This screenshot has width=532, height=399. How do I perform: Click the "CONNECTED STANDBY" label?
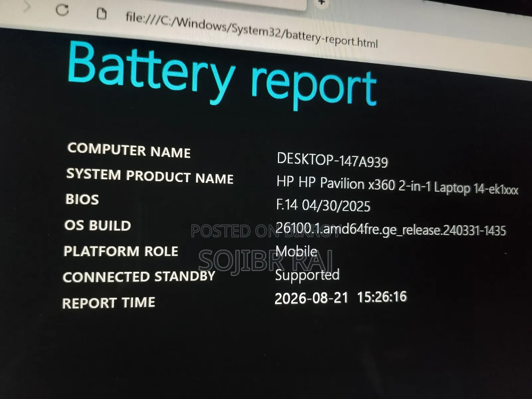139,277
